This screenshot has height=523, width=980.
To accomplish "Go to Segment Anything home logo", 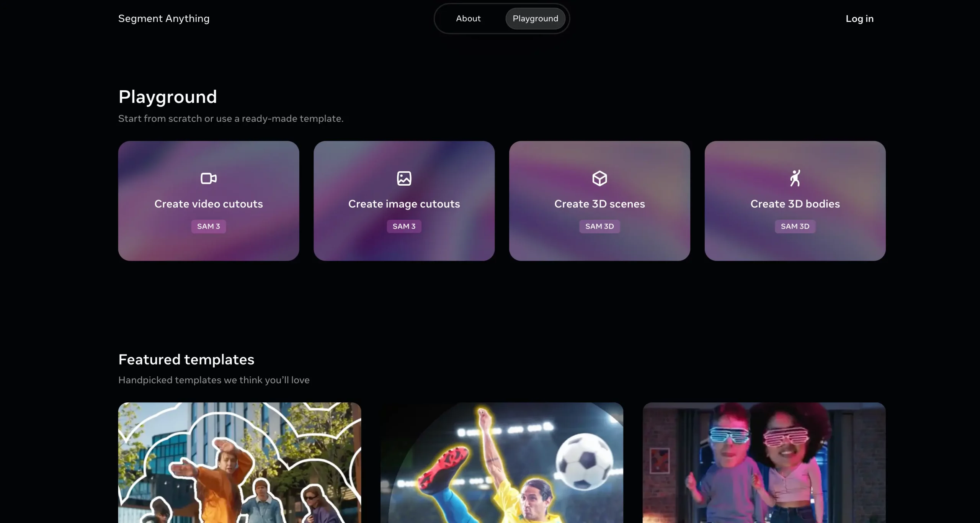I will 164,18.
